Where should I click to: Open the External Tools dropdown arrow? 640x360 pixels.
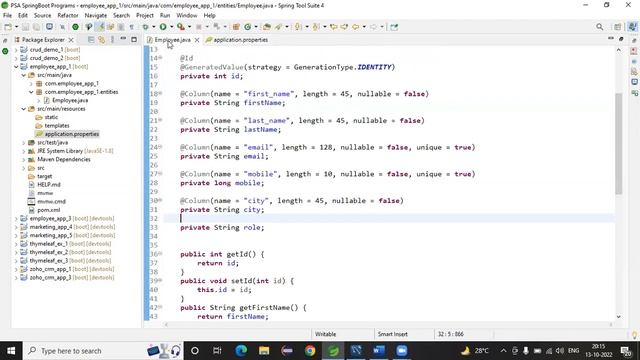[189, 27]
